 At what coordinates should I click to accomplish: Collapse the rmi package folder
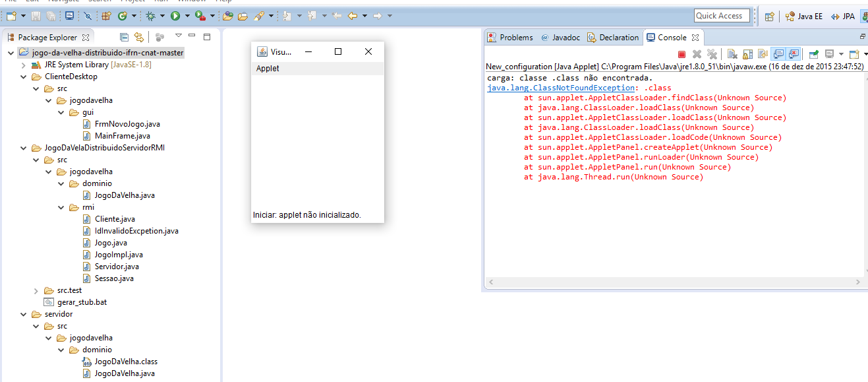coord(61,208)
